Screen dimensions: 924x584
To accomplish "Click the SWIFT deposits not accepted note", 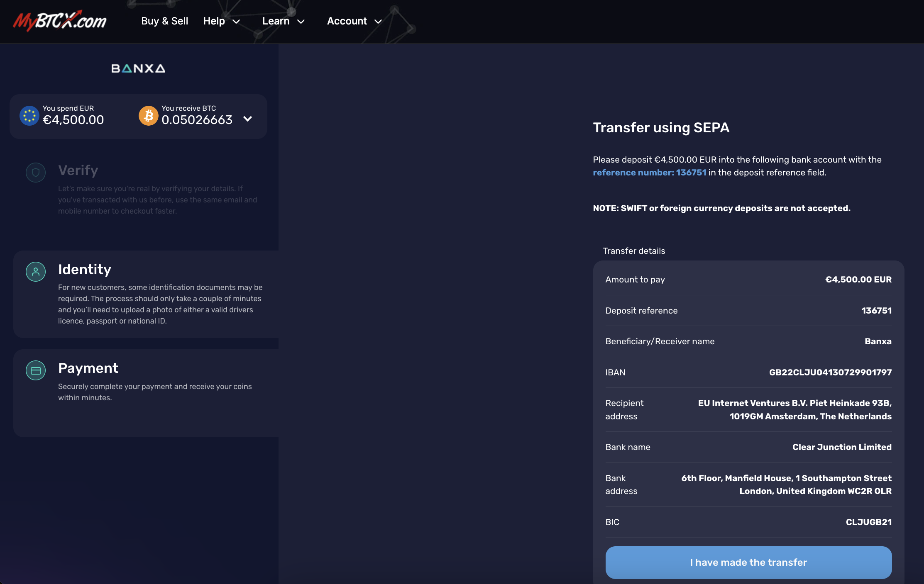I will click(x=722, y=208).
